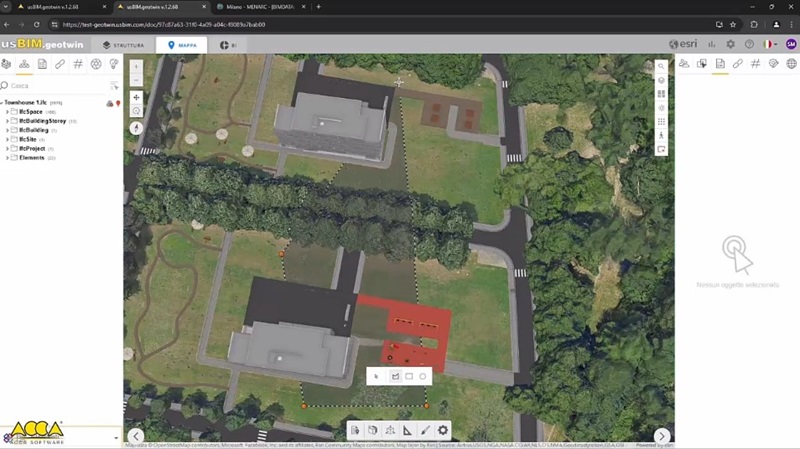
Task: Open the bar chart icon in header
Action: (712, 44)
